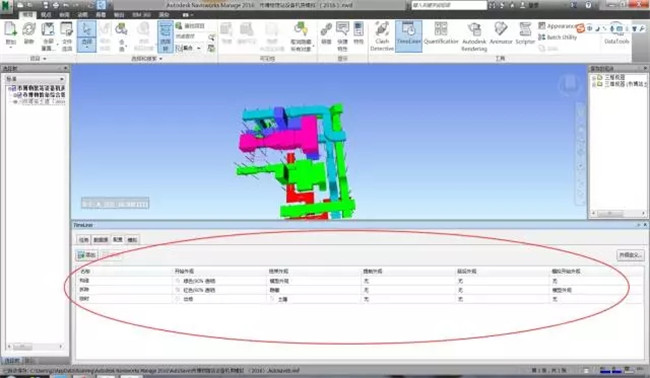Screen dimensions: 650x378
Task: Open the Simulate tab in TimeLiner
Action: click(132, 240)
